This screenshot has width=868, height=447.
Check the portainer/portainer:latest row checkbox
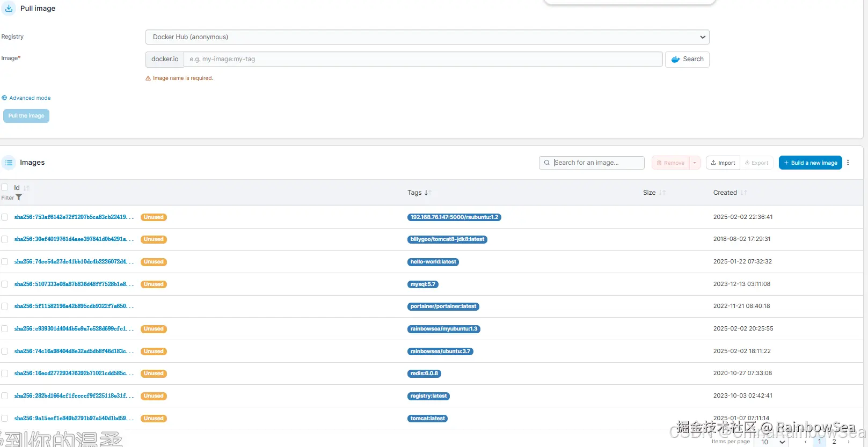coord(5,306)
